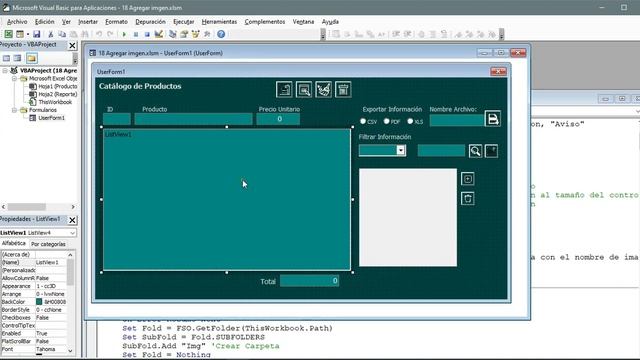Open the Herramientas menu

pos(219,22)
